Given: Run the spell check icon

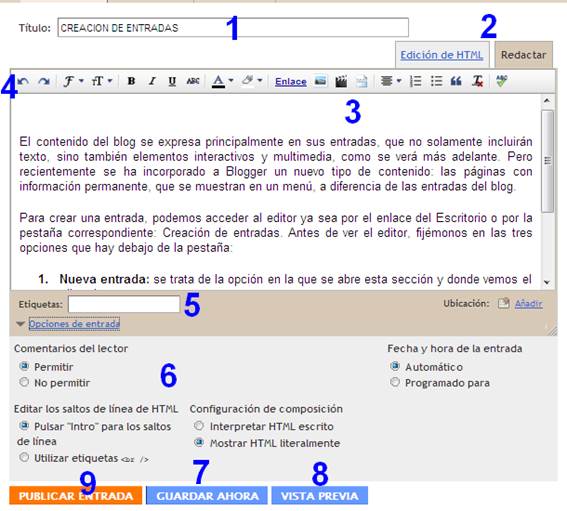Looking at the screenshot, I should tap(502, 81).
